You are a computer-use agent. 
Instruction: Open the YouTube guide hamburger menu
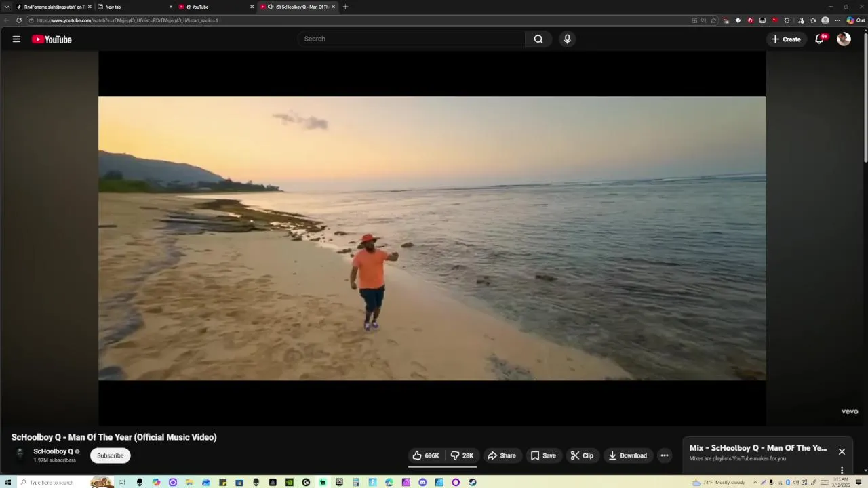16,39
